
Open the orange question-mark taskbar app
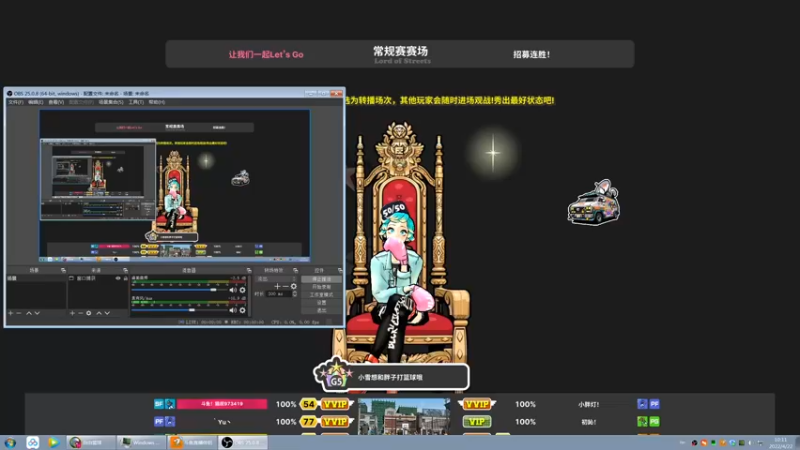point(192,442)
